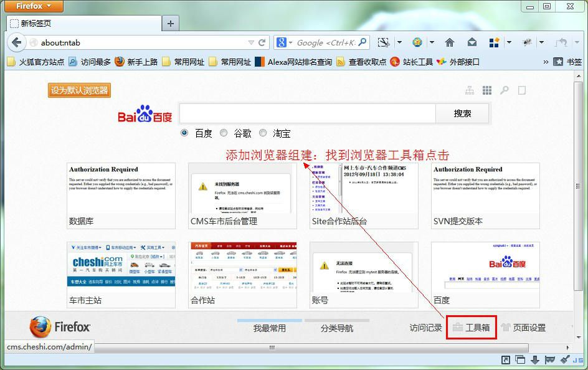The height and width of the screenshot is (370, 588).
Task: Expand the screenshot tool dropdown arrow
Action: click(399, 42)
